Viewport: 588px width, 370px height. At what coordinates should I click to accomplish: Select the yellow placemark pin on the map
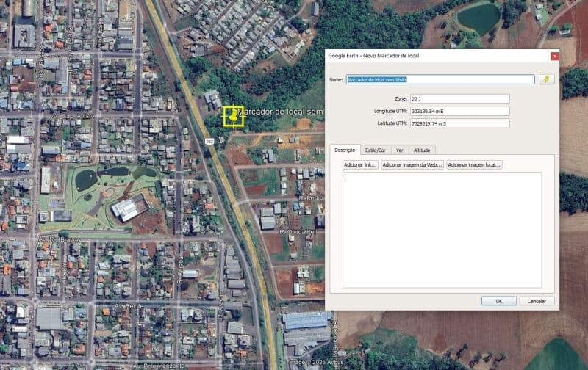pos(233,116)
